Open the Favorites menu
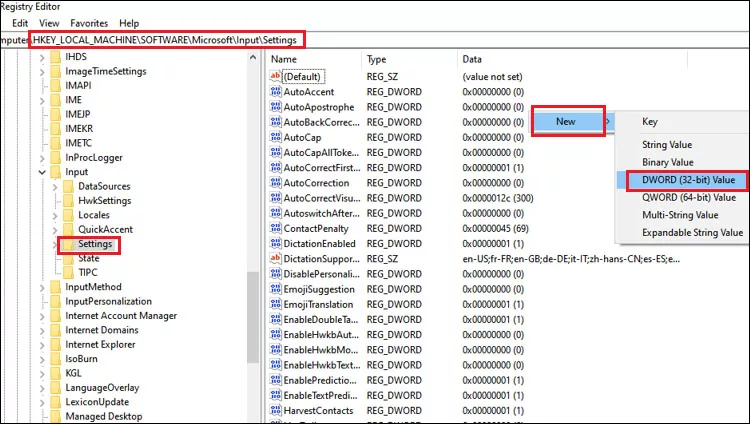750x424 pixels. (x=89, y=23)
